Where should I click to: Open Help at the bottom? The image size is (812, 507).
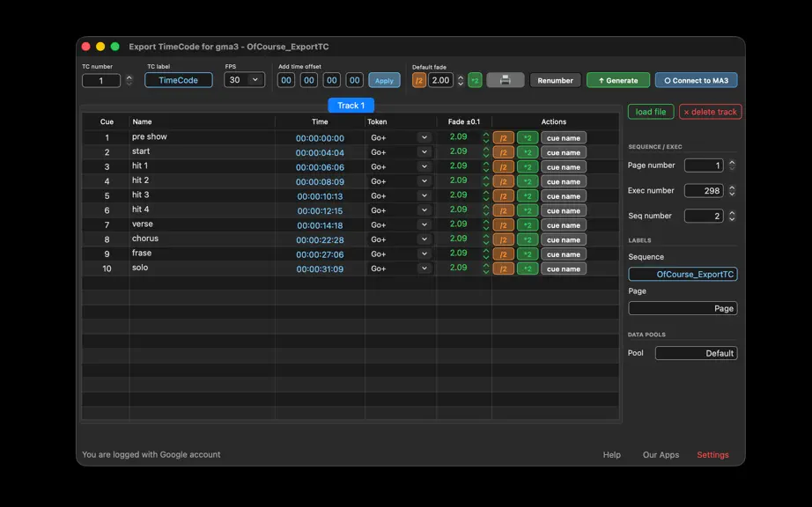click(611, 455)
